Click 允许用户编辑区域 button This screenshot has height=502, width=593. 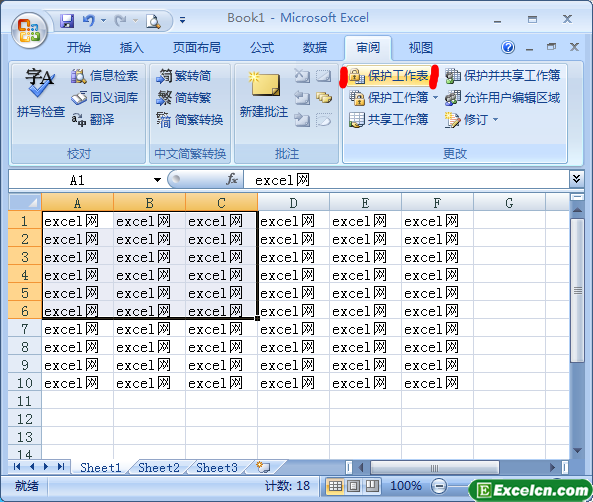[x=502, y=98]
